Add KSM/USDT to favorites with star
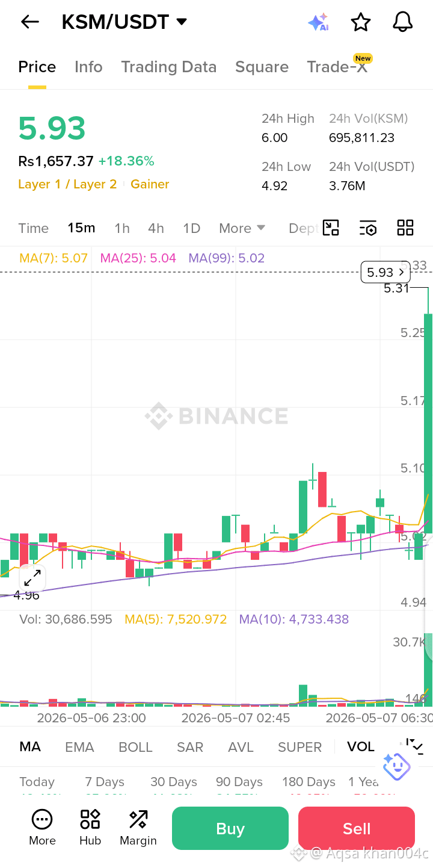The image size is (433, 868). tap(361, 22)
